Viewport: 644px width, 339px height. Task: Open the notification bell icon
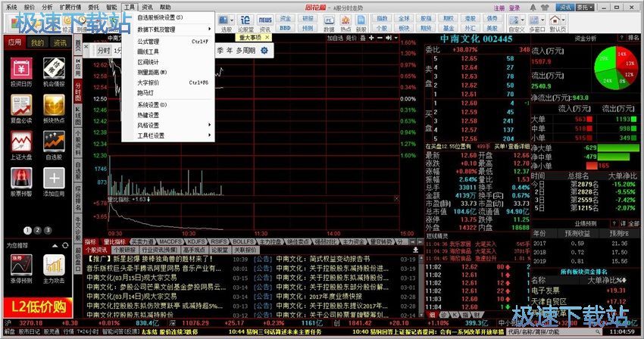point(533,8)
